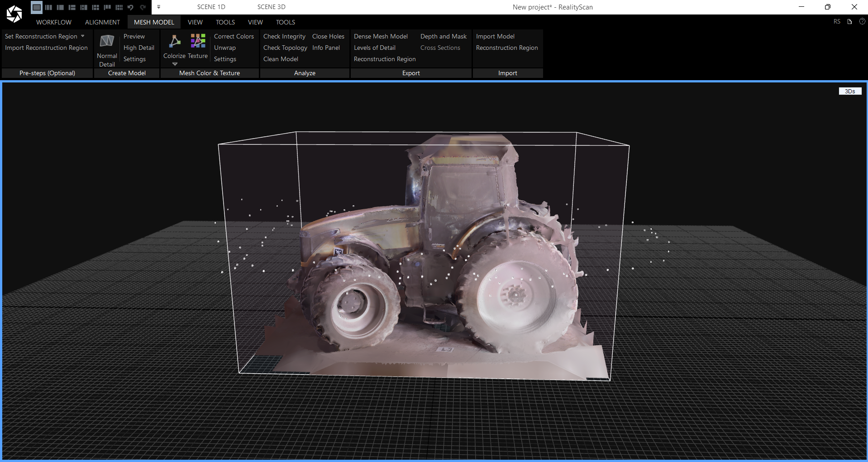Click the Normal Detail mesh icon
The image size is (868, 462).
(107, 41)
